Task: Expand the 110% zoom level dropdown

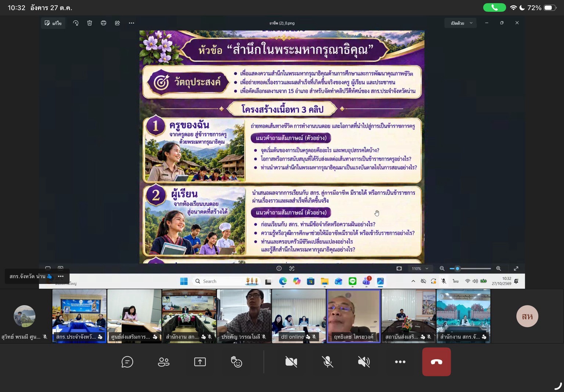Action: (420, 269)
